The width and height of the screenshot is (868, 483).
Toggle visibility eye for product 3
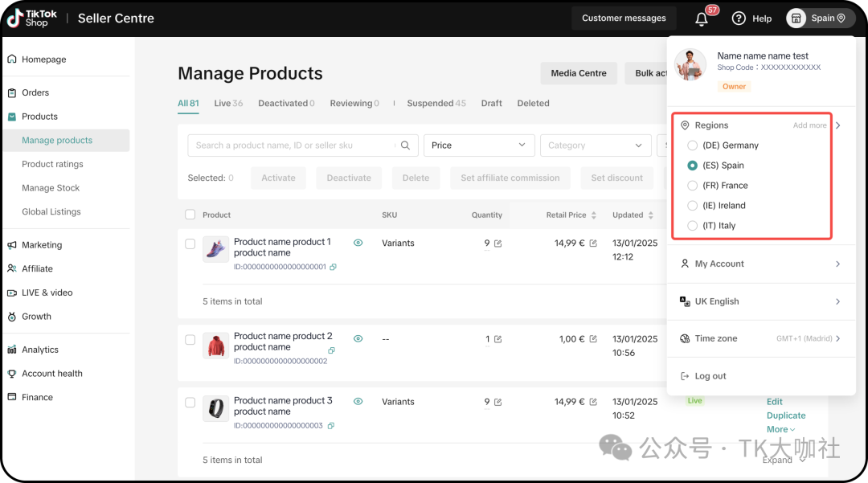pyautogui.click(x=358, y=402)
